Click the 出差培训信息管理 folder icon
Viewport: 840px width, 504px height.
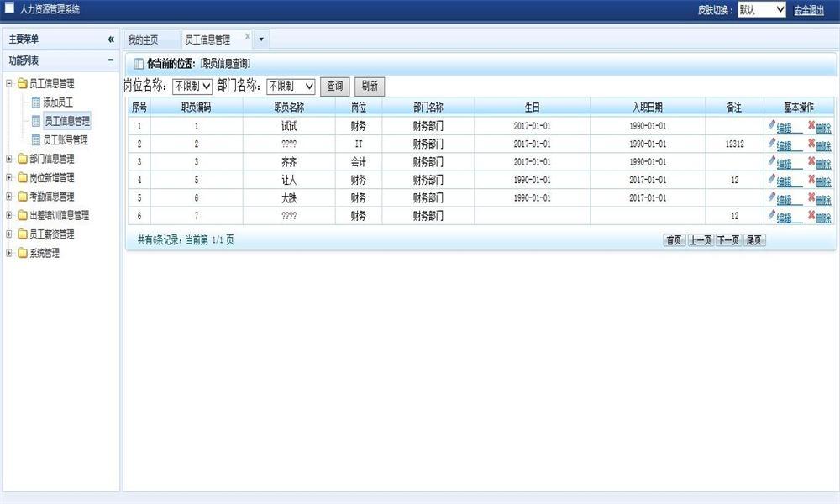23,215
